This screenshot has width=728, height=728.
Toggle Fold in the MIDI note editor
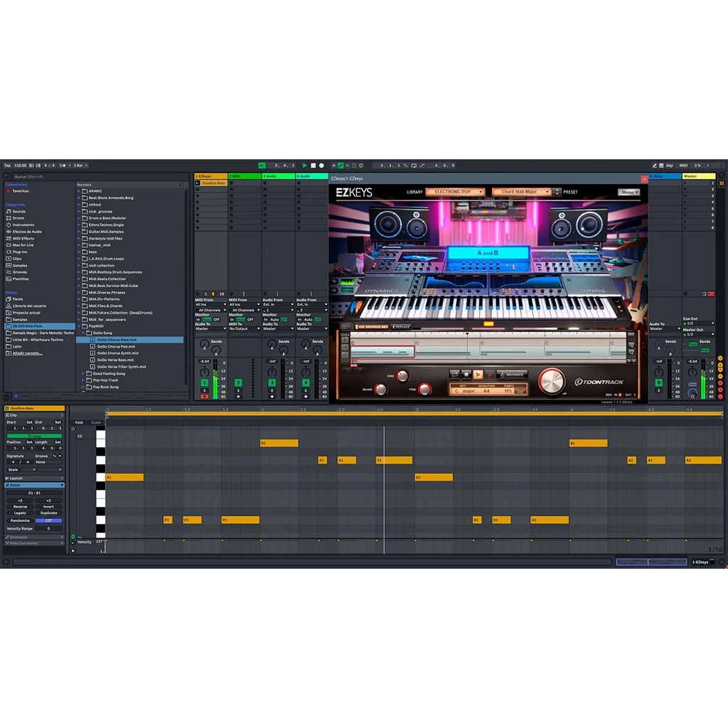(x=80, y=422)
